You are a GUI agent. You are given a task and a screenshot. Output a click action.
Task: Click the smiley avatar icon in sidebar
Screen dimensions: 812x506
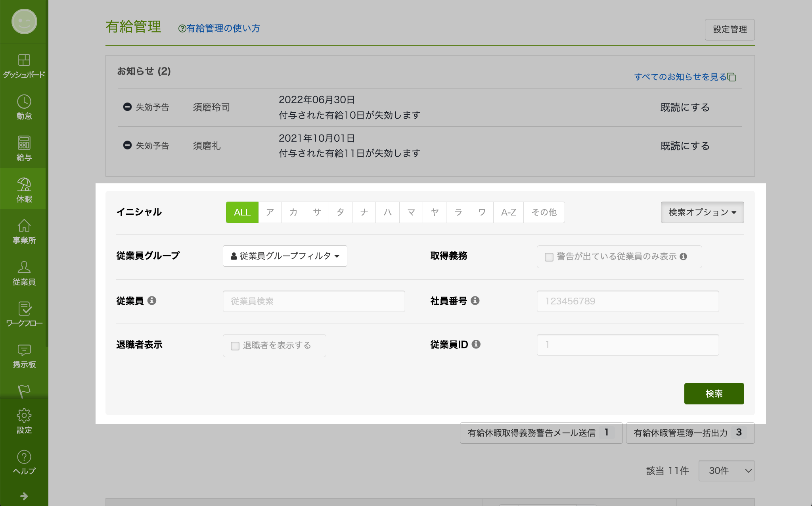[24, 21]
